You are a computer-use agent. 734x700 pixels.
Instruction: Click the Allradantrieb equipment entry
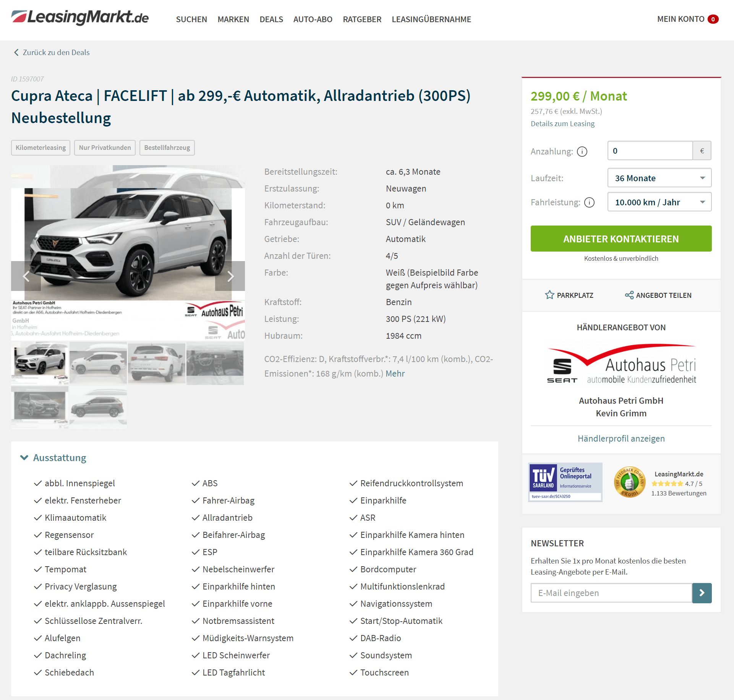pos(227,518)
